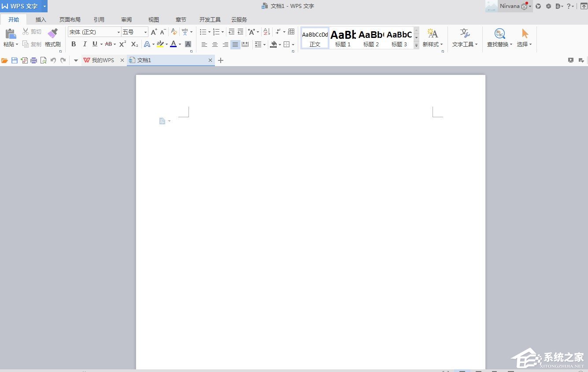
Task: Open line spacing dropdown
Action: [264, 45]
